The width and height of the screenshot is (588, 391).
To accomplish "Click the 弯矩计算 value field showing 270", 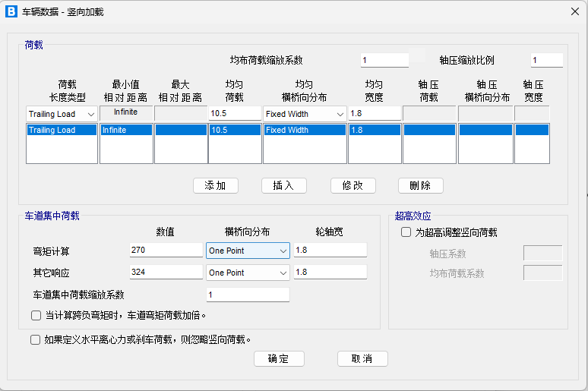I will (x=166, y=251).
